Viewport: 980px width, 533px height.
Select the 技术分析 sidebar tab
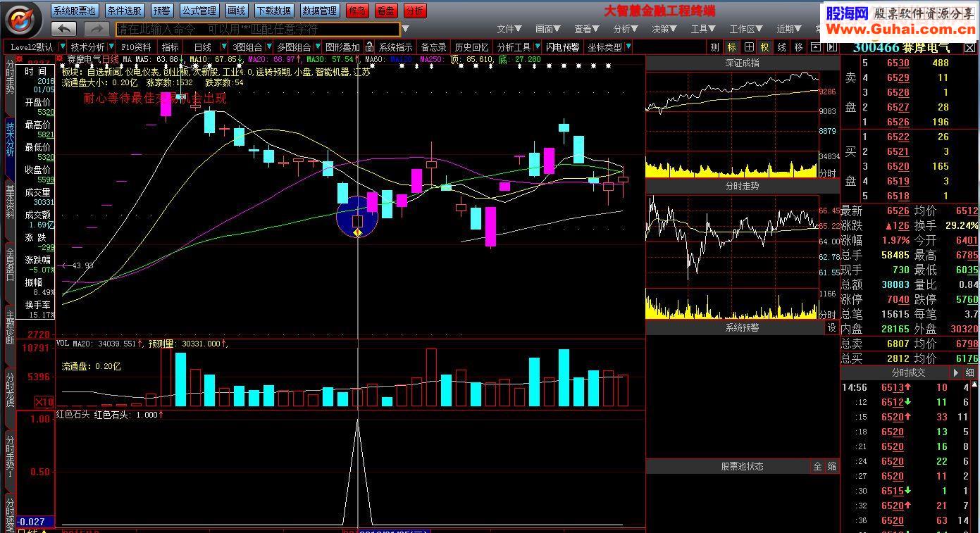point(10,139)
